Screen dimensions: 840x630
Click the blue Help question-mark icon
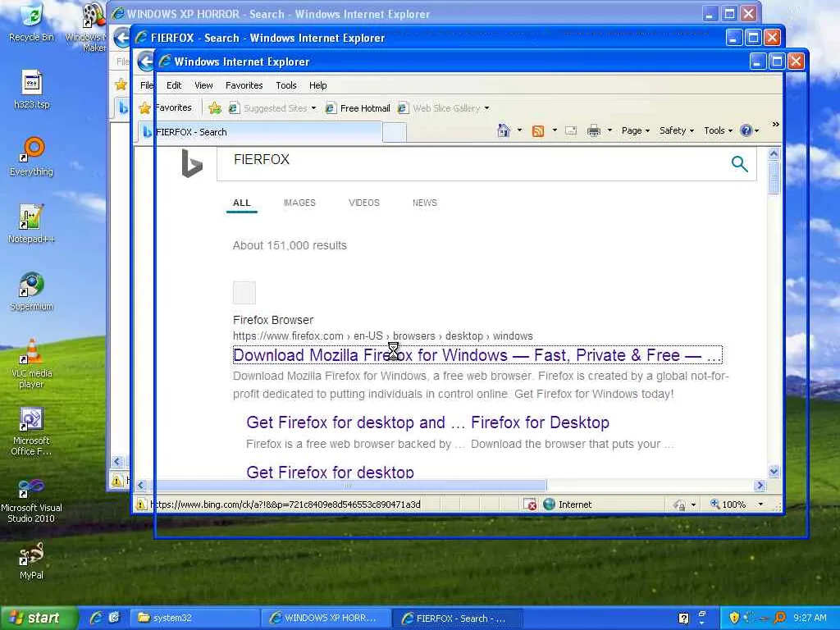pyautogui.click(x=746, y=130)
